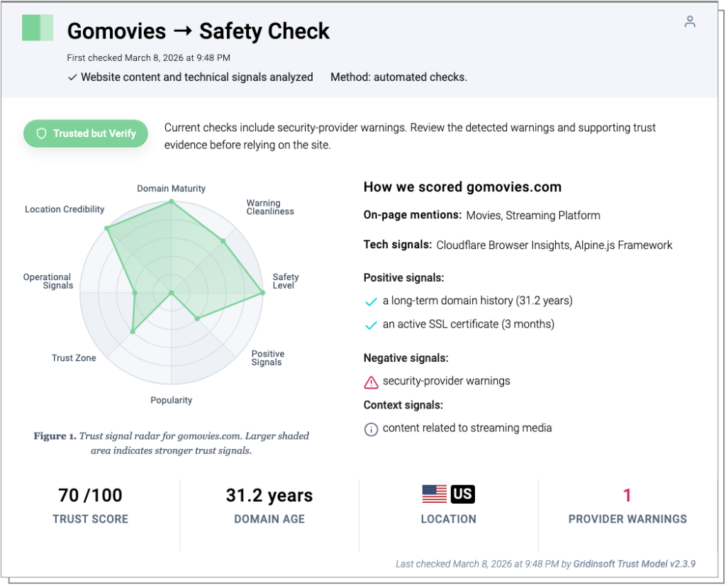This screenshot has height=588, width=726.
Task: Click the Location Credibility radar point
Action: tap(107, 228)
